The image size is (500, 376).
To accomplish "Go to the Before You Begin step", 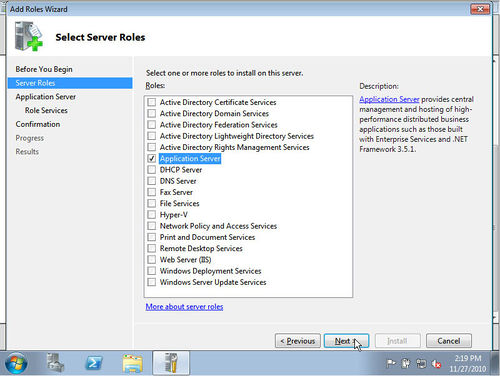I will (44, 69).
